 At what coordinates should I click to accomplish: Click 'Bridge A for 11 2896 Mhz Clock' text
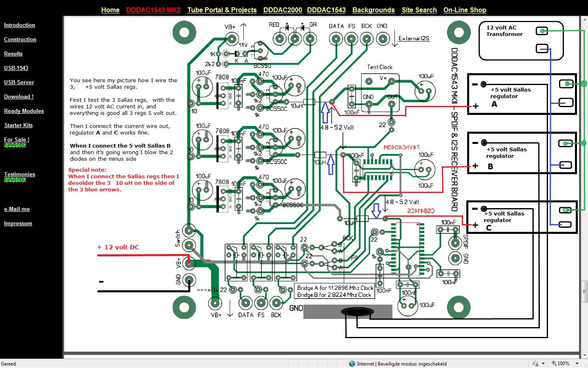click(x=335, y=288)
